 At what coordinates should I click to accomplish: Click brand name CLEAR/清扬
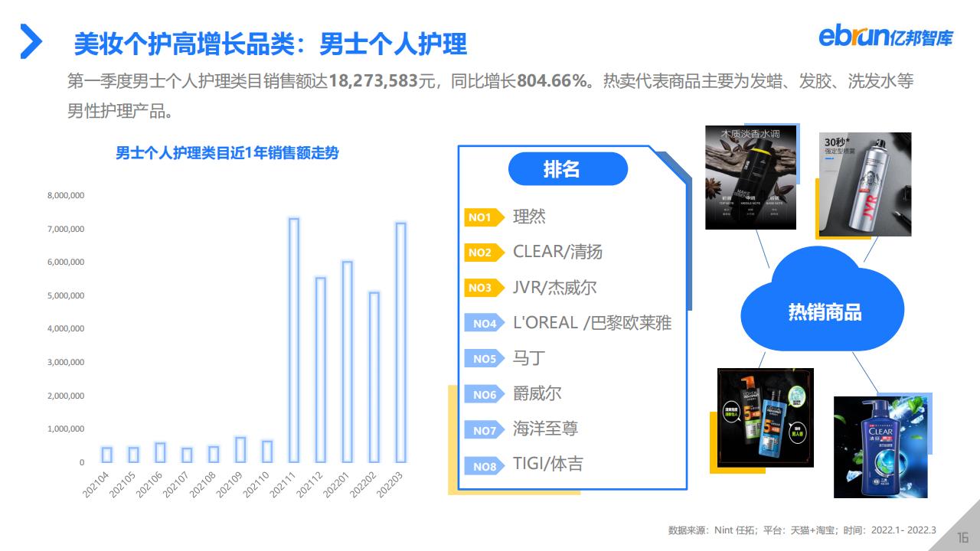pyautogui.click(x=558, y=252)
